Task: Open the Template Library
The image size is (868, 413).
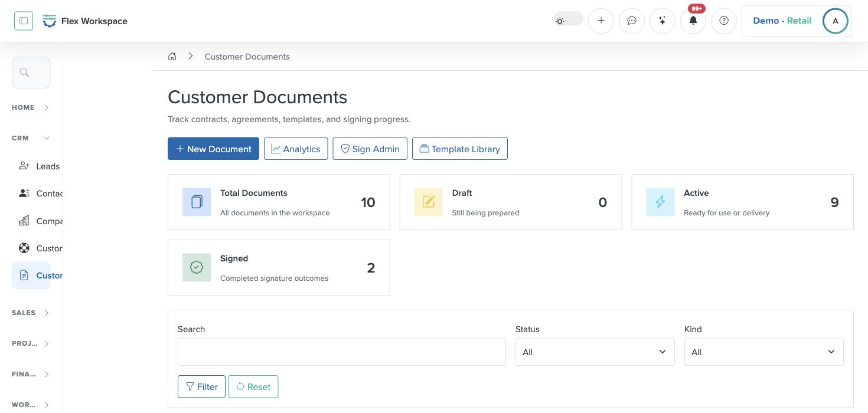Action: (x=460, y=149)
